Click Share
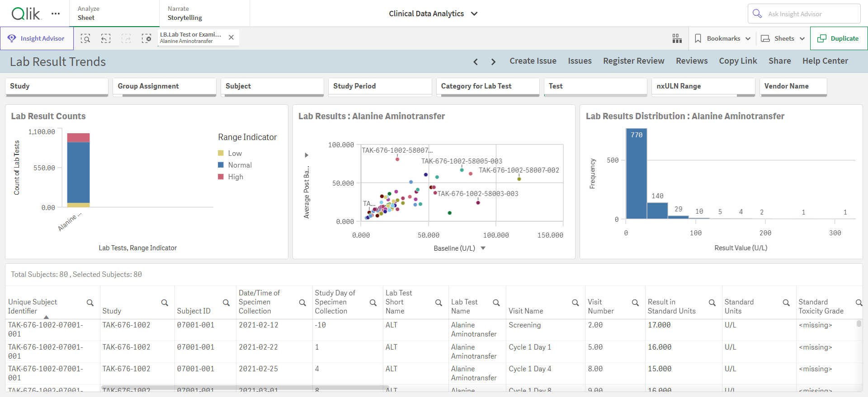Image resolution: width=868 pixels, height=397 pixels. [x=779, y=61]
